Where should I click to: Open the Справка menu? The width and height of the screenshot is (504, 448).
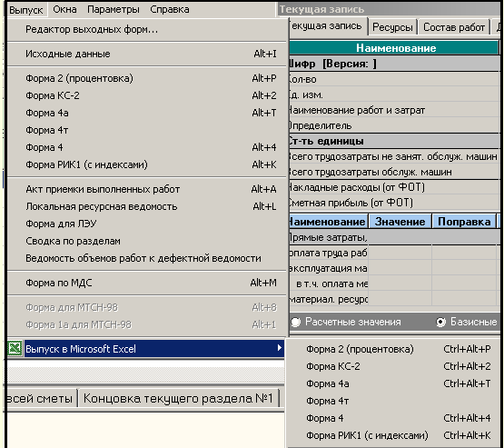click(x=170, y=9)
